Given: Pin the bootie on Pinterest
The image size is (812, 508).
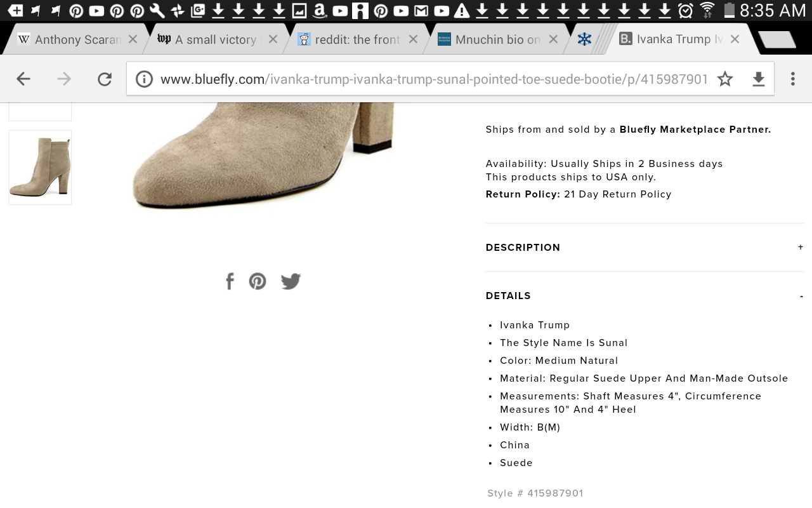Looking at the screenshot, I should [x=258, y=281].
